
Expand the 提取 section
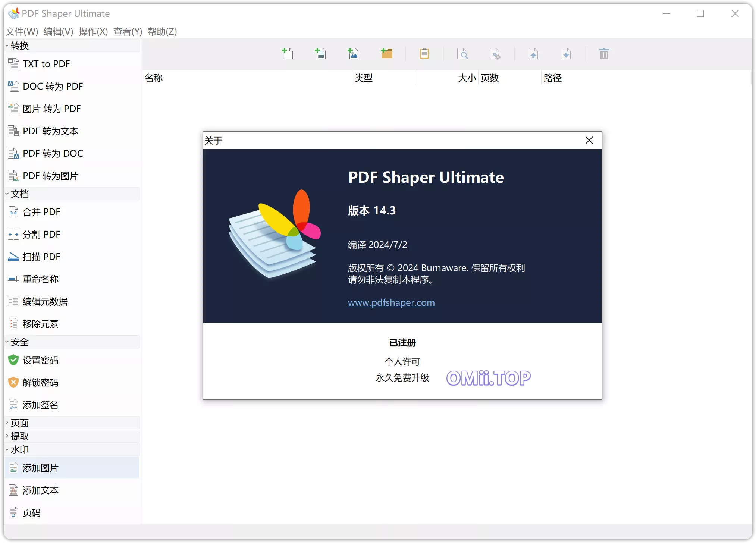[x=7, y=436]
